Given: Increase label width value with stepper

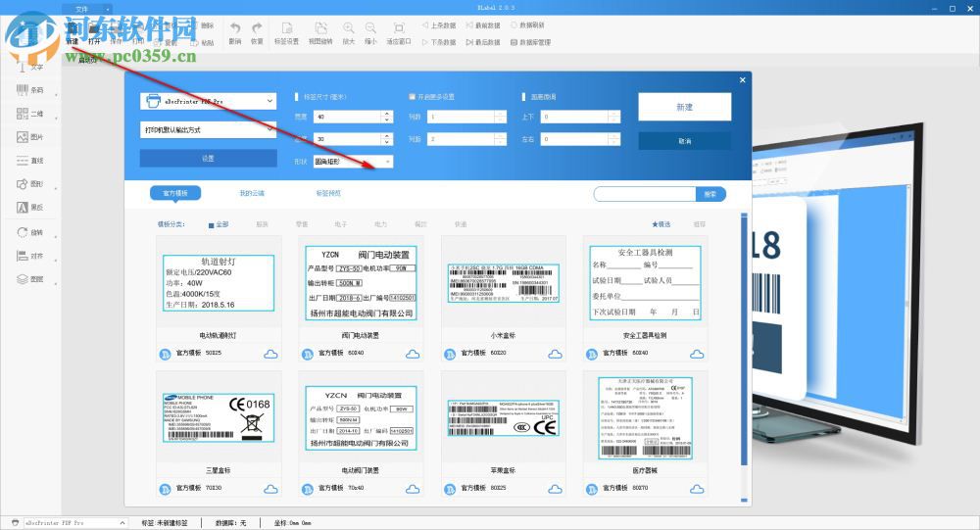Looking at the screenshot, I should [387, 114].
